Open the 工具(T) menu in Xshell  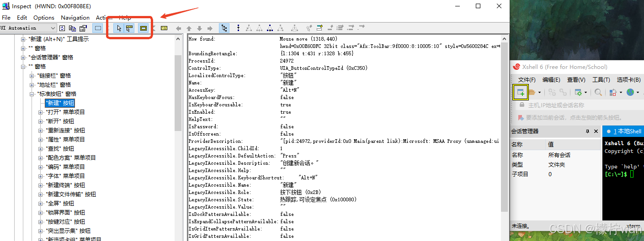[x=601, y=80]
